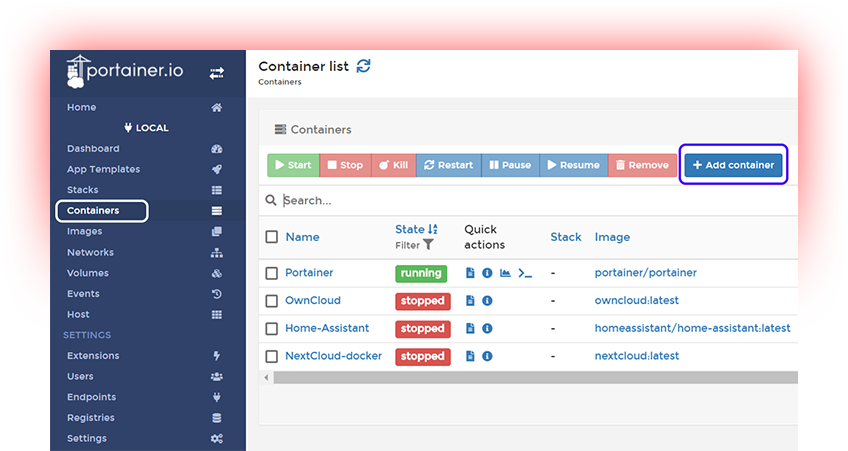The image size is (848, 451).
Task: Click the horizontal scrollbar under the table
Action: (535, 377)
